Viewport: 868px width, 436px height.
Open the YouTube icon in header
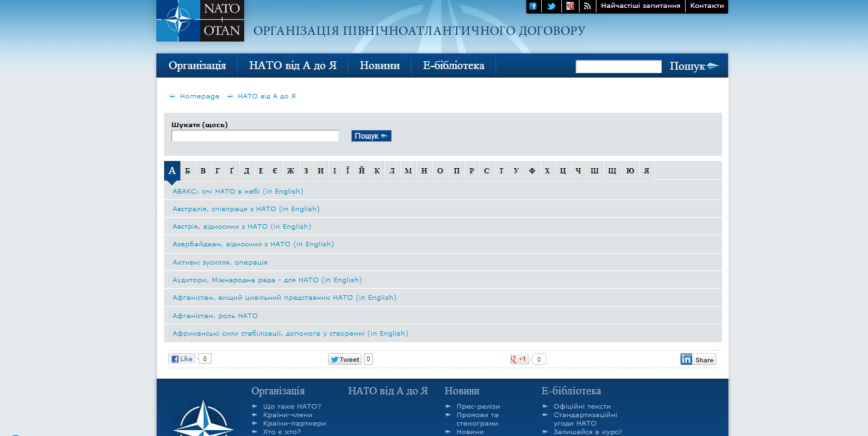pos(570,6)
